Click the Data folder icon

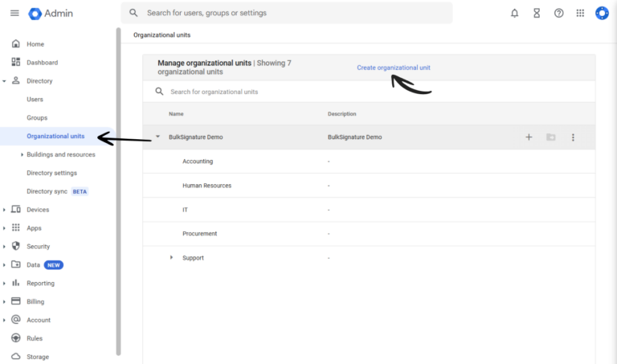tap(16, 264)
